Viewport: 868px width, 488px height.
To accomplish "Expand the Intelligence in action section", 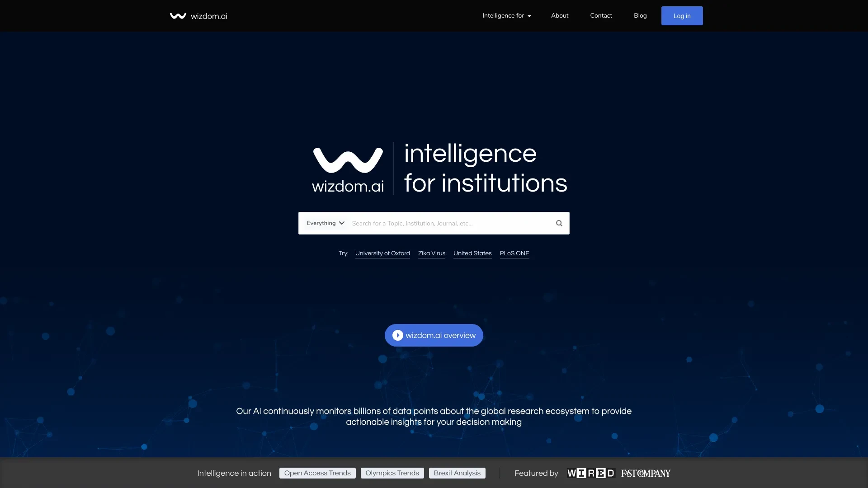I will point(234,473).
